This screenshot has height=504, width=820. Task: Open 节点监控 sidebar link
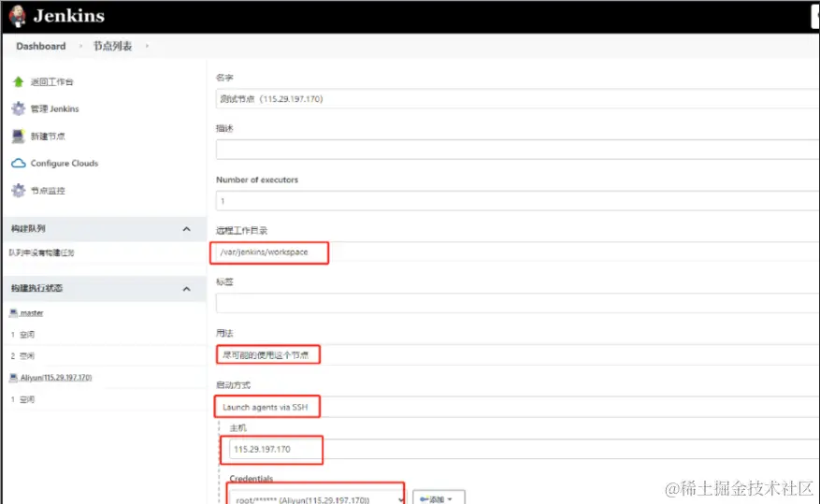(48, 191)
